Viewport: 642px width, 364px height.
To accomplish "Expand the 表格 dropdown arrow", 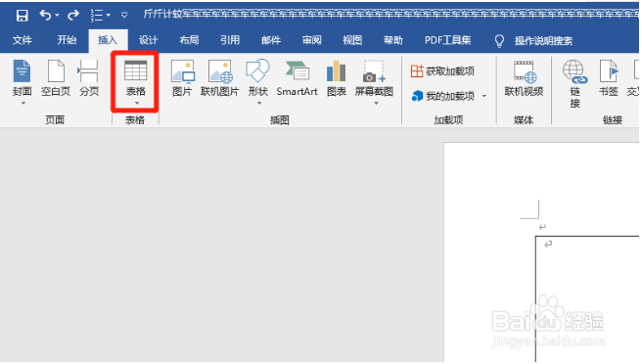I will 137,103.
